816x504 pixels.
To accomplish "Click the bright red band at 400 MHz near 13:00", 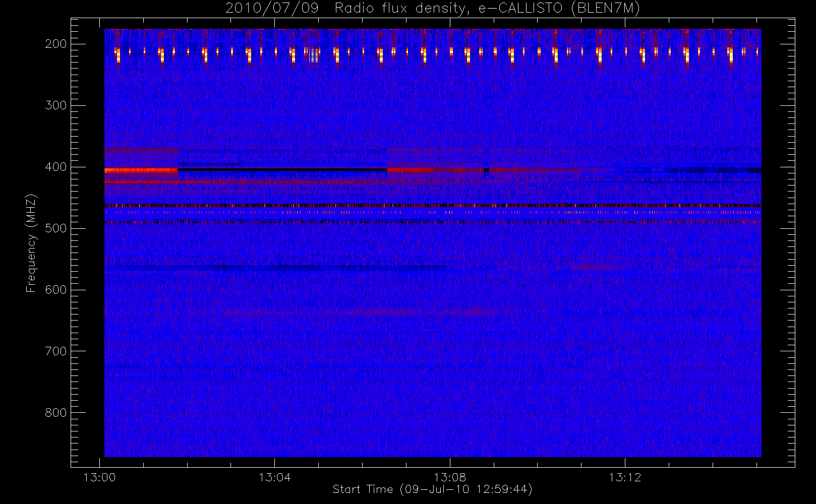I will tap(141, 170).
